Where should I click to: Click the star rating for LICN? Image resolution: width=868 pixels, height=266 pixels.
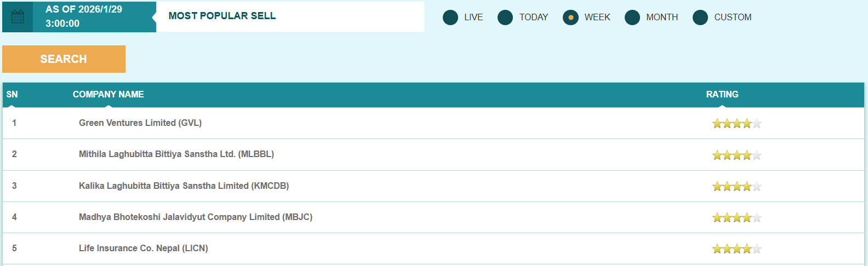[x=736, y=249]
